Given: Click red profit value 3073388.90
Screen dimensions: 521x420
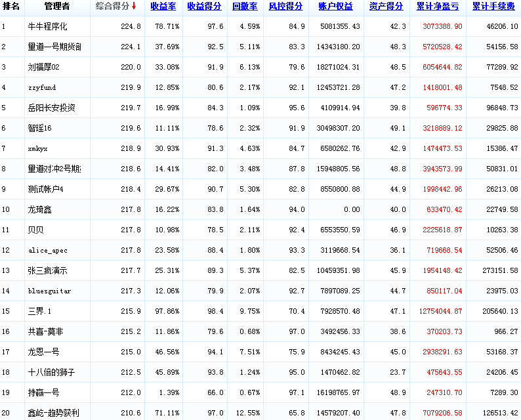Looking at the screenshot, I should [440, 27].
